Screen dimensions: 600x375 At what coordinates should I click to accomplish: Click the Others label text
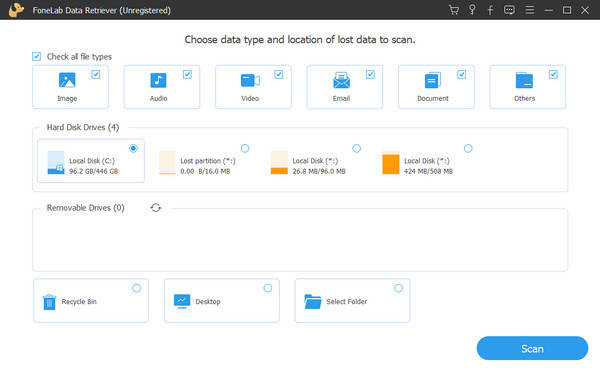click(x=525, y=98)
